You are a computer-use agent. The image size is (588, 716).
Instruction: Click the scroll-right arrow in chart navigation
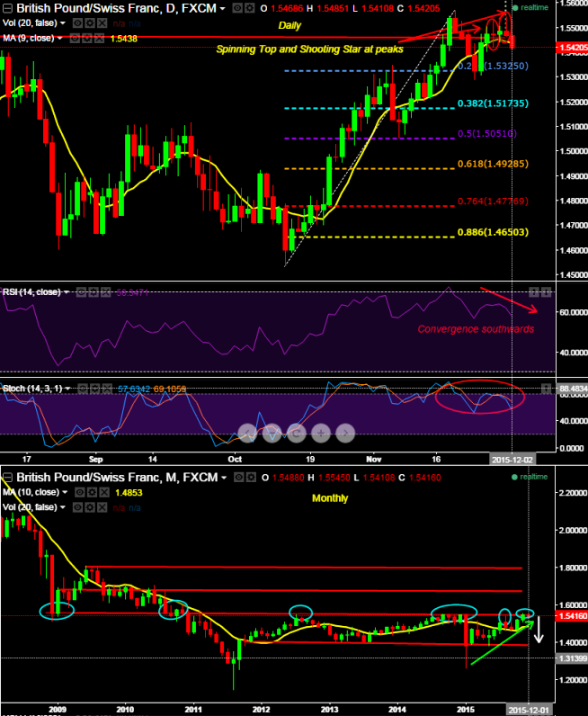point(343,433)
